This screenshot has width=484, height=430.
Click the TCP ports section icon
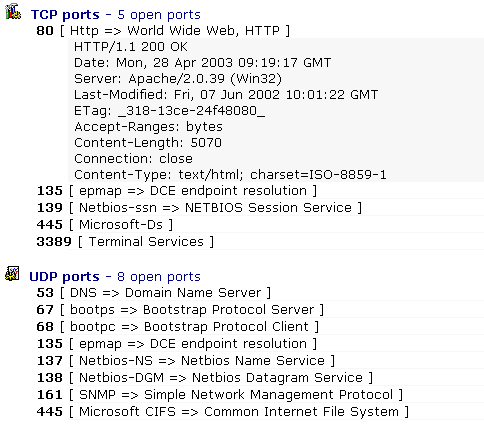point(13,12)
